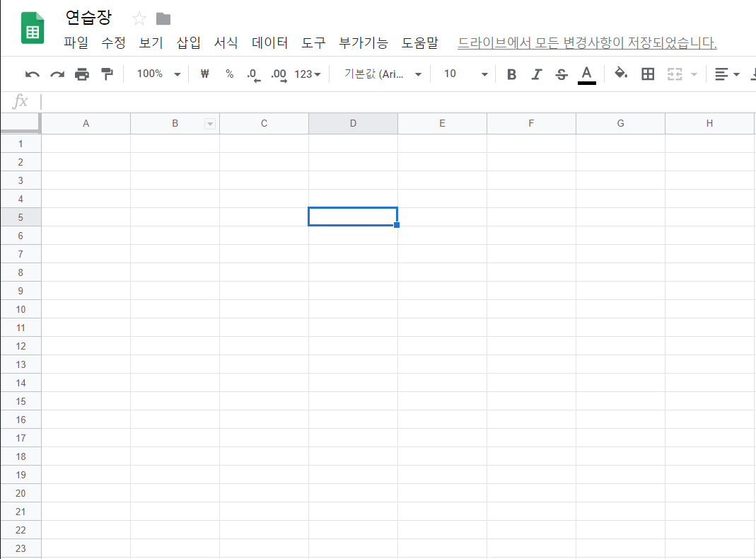Viewport: 756px width, 559px height.
Task: Select column B header
Action: [175, 123]
